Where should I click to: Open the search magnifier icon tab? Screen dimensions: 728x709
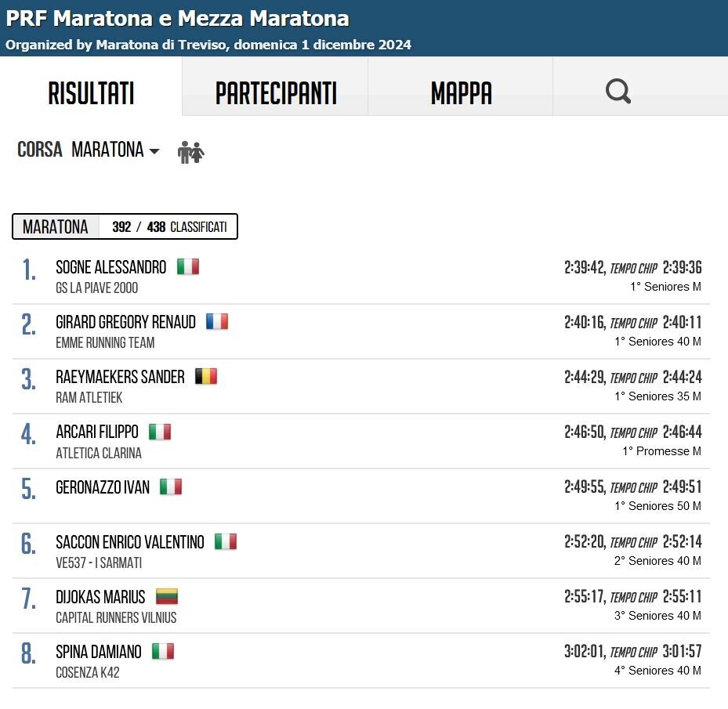(x=618, y=91)
